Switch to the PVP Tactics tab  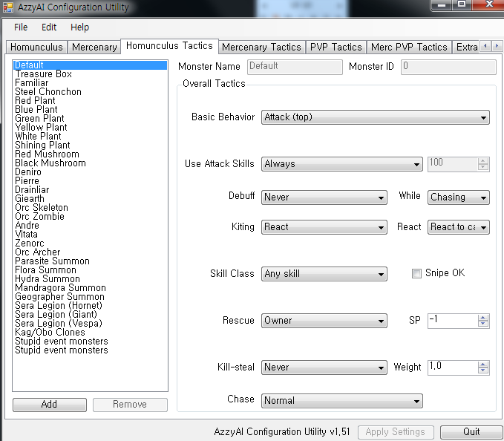(x=336, y=47)
